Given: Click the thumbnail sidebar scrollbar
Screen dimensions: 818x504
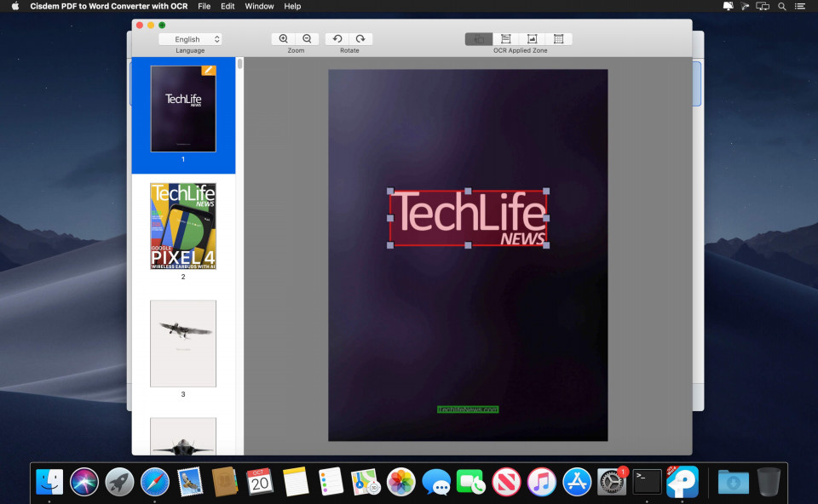Looking at the screenshot, I should [240, 64].
